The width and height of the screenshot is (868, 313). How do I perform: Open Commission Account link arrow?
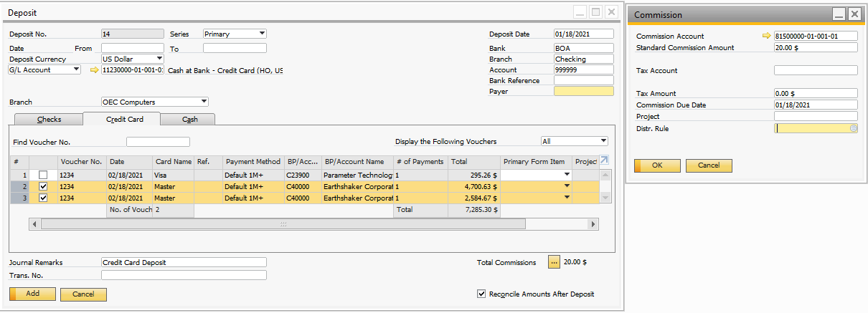pos(767,36)
